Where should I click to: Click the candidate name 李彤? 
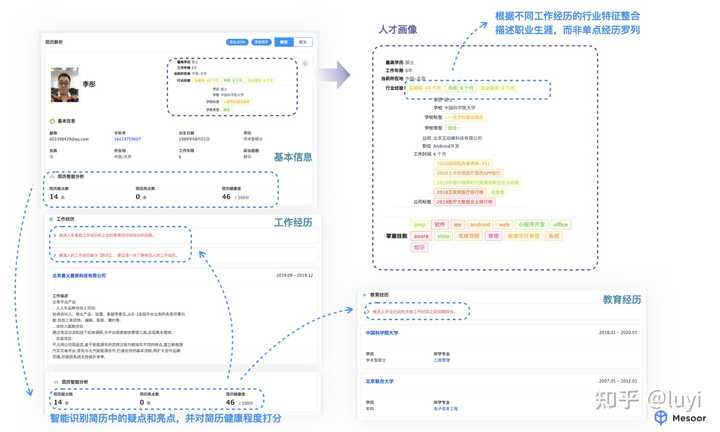[x=89, y=84]
